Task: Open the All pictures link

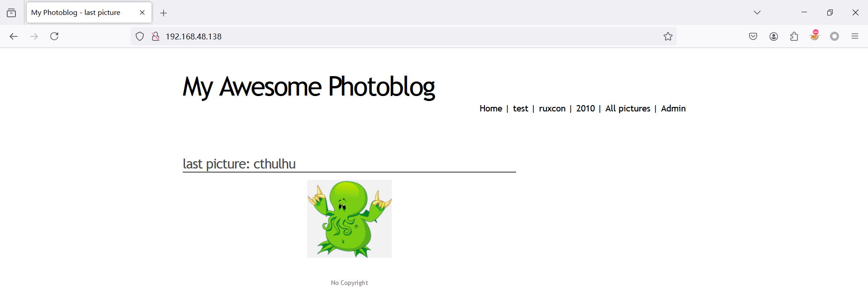Action: click(628, 108)
